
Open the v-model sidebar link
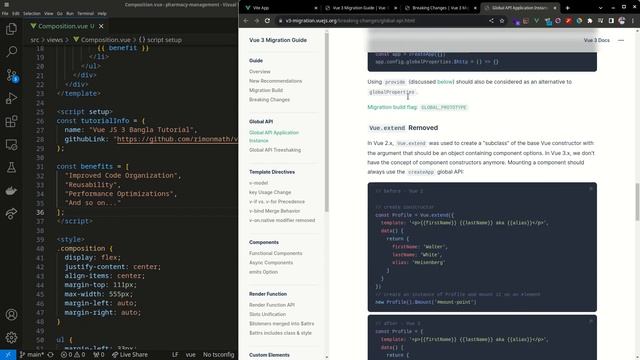[x=258, y=183]
